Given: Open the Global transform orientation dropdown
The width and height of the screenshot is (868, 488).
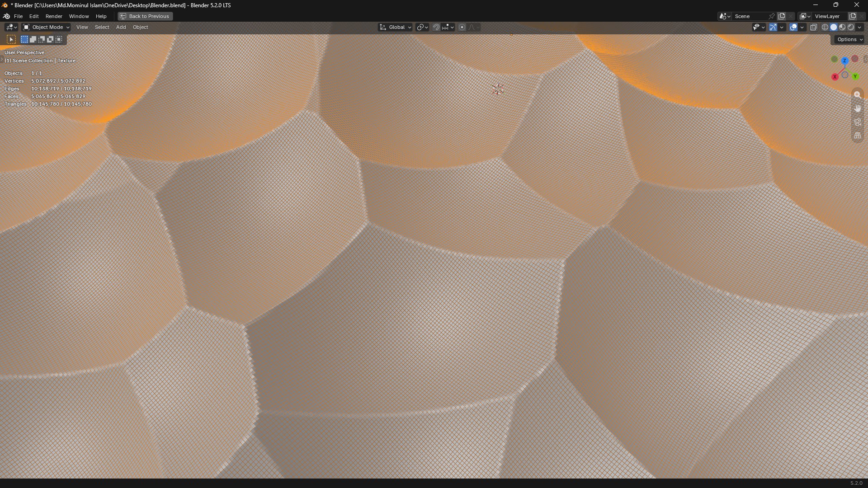Looking at the screenshot, I should point(395,27).
